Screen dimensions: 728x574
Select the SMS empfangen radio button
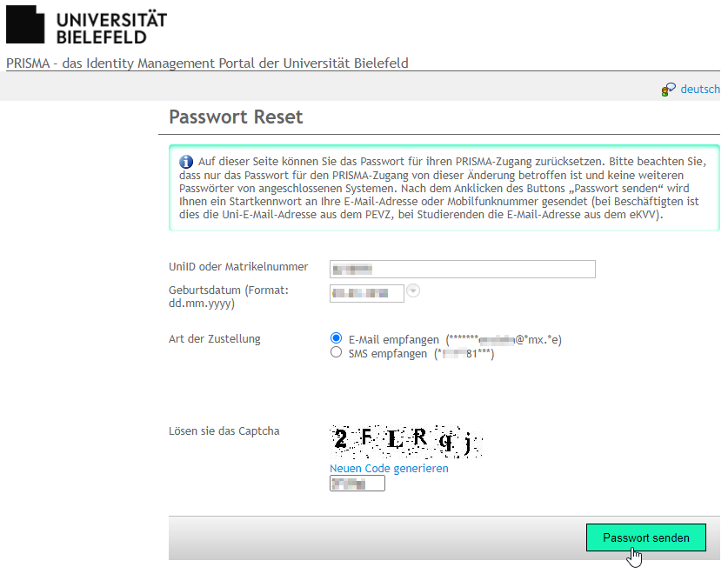click(336, 352)
